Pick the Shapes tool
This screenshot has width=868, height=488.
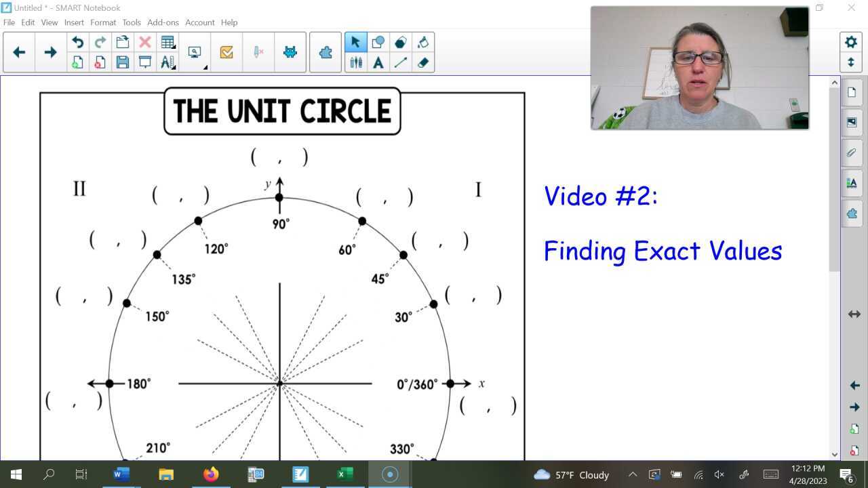pos(378,42)
